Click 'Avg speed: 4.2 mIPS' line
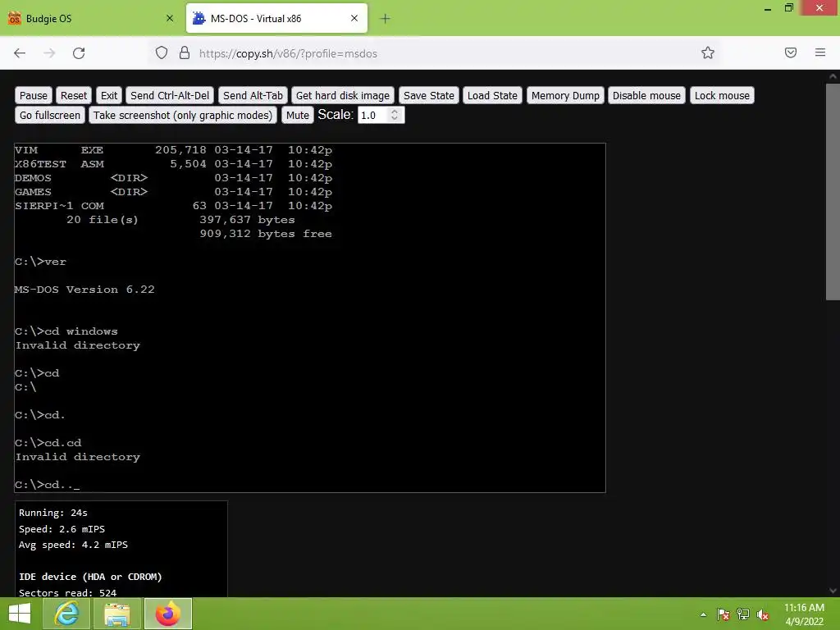Screen dimensions: 840x630 pos(73,545)
